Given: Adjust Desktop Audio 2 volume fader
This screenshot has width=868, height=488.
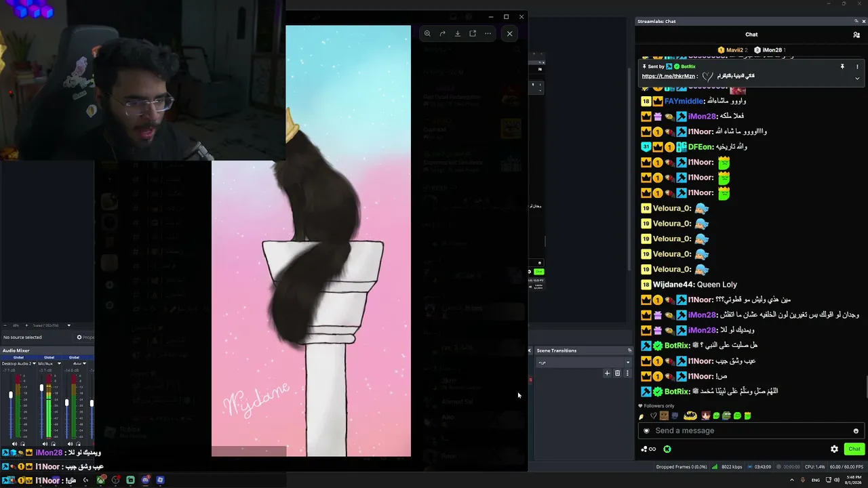Looking at the screenshot, I should tap(10, 395).
